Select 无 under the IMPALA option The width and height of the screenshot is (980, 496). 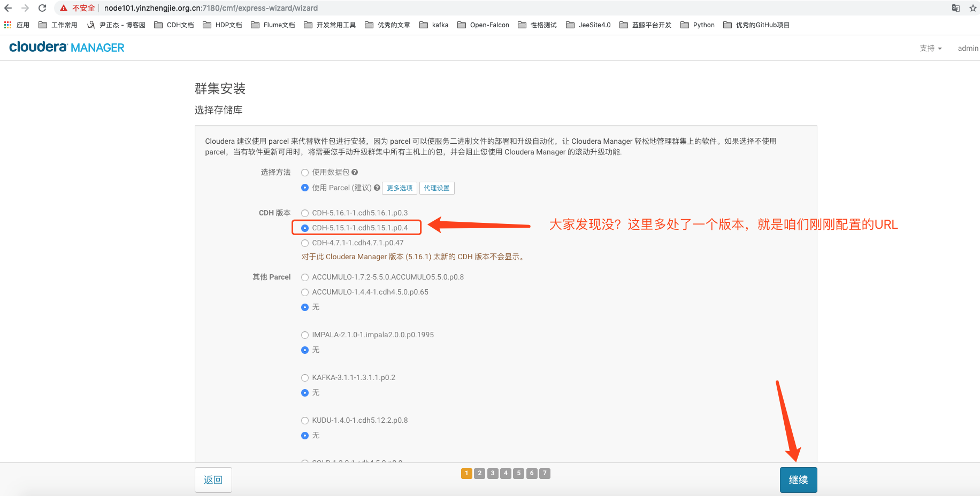pos(305,350)
